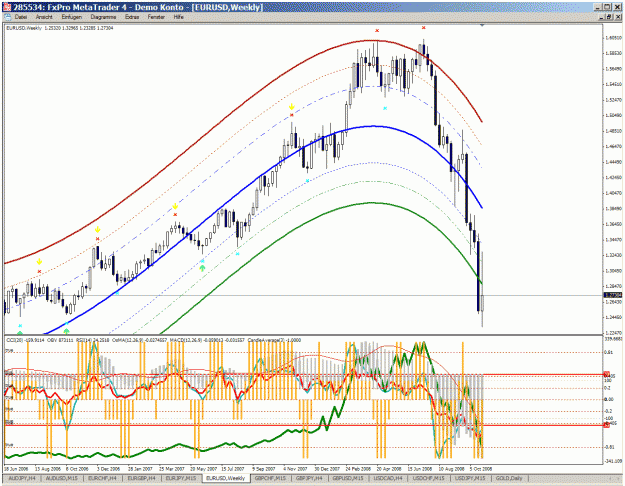Click the EURUSD,Weekly OHLC header text
Screen dimensions: 625x486
click(60, 28)
